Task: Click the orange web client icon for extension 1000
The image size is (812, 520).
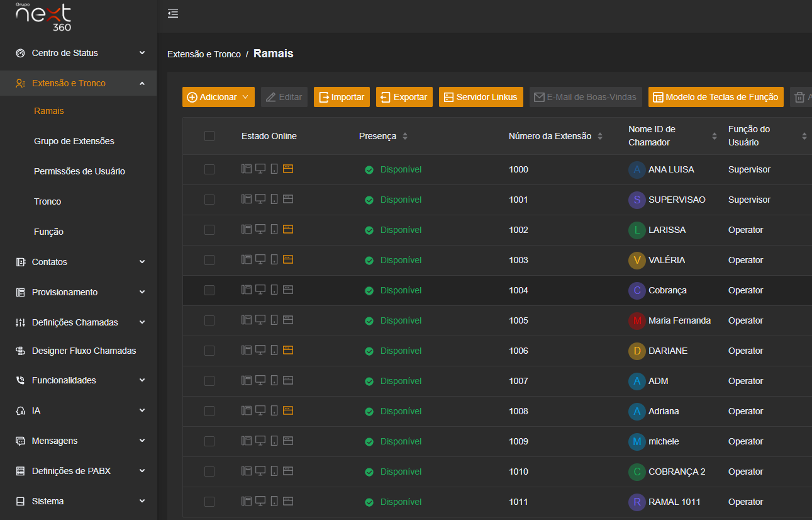Action: (x=288, y=169)
